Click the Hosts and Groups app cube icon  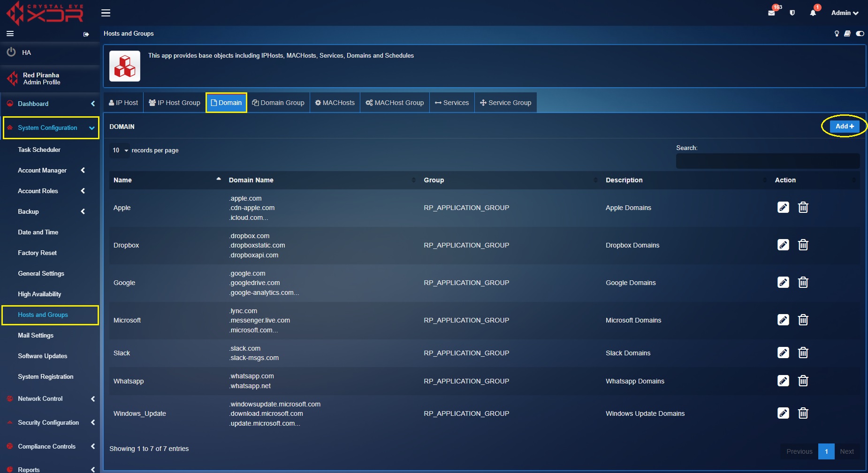tap(125, 66)
